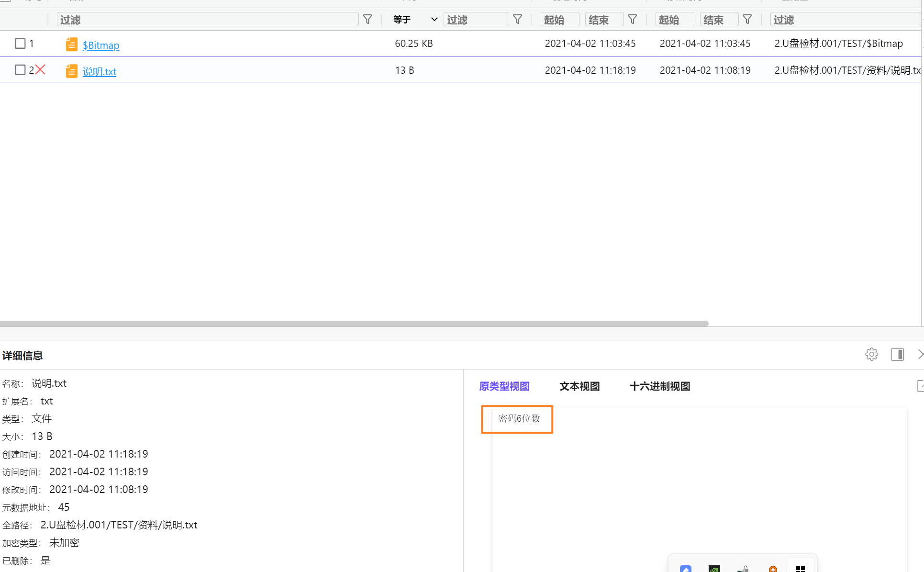Click the created time filter funnel icon
This screenshot has height=572, width=924.
[x=632, y=20]
